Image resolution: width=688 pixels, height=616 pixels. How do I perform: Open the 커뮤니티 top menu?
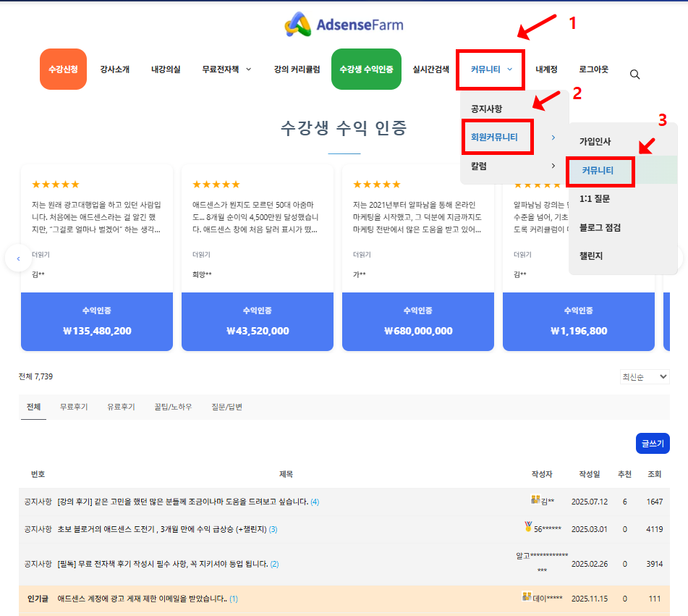click(485, 69)
